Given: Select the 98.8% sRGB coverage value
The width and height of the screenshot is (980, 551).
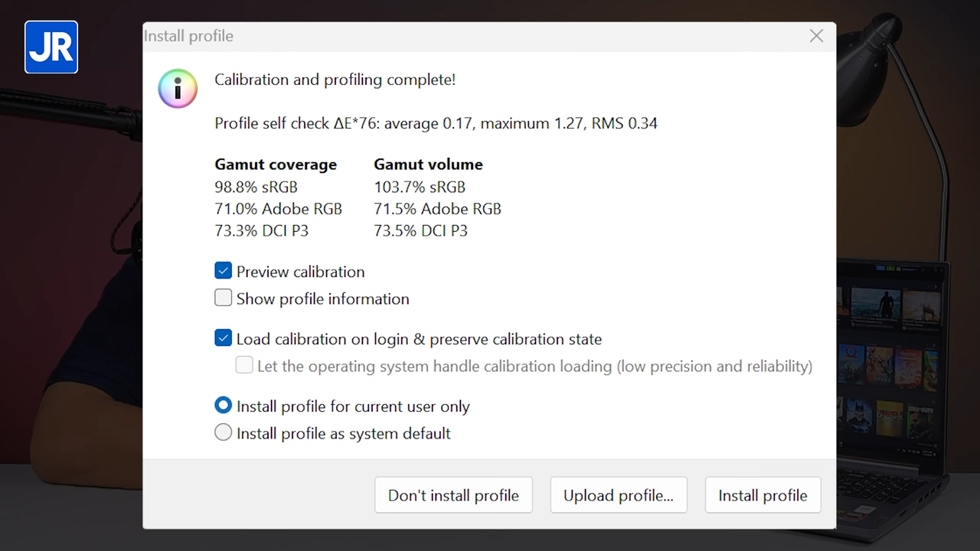Looking at the screenshot, I should [256, 187].
